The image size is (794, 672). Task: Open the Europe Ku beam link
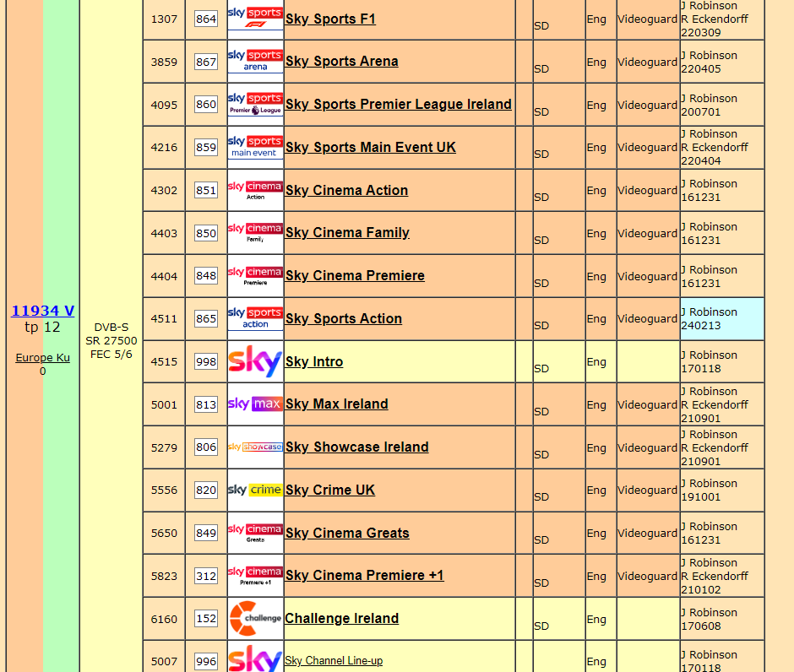pos(42,358)
